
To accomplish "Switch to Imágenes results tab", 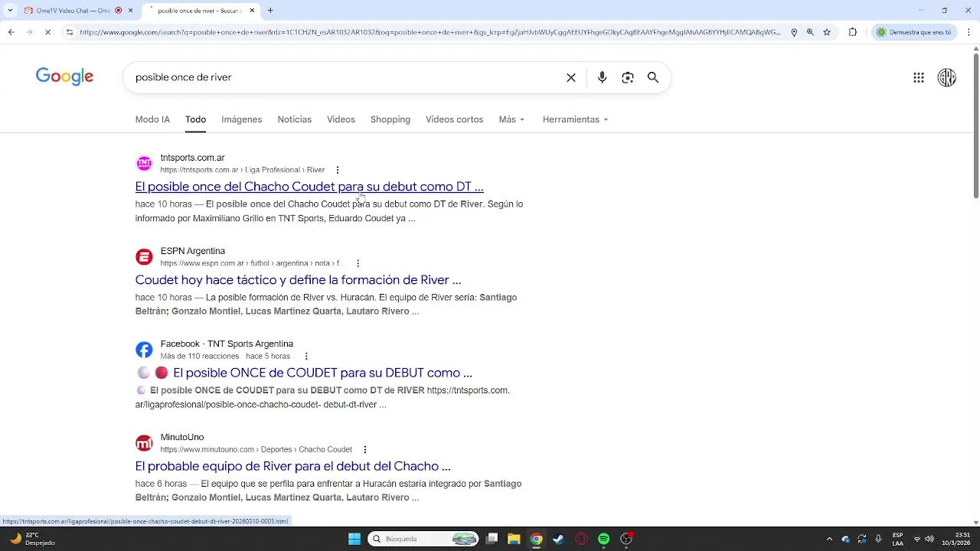I will (242, 119).
